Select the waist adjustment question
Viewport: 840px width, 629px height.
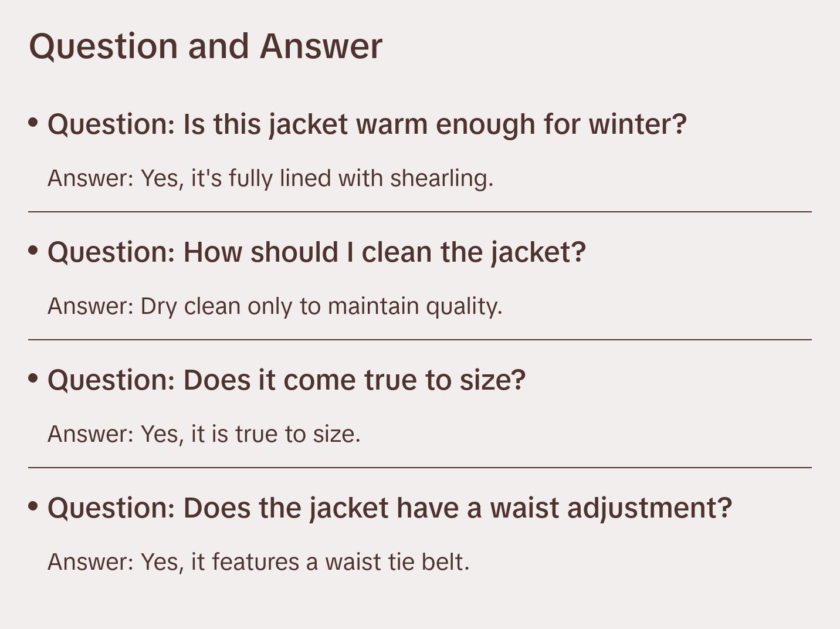pyautogui.click(x=389, y=508)
